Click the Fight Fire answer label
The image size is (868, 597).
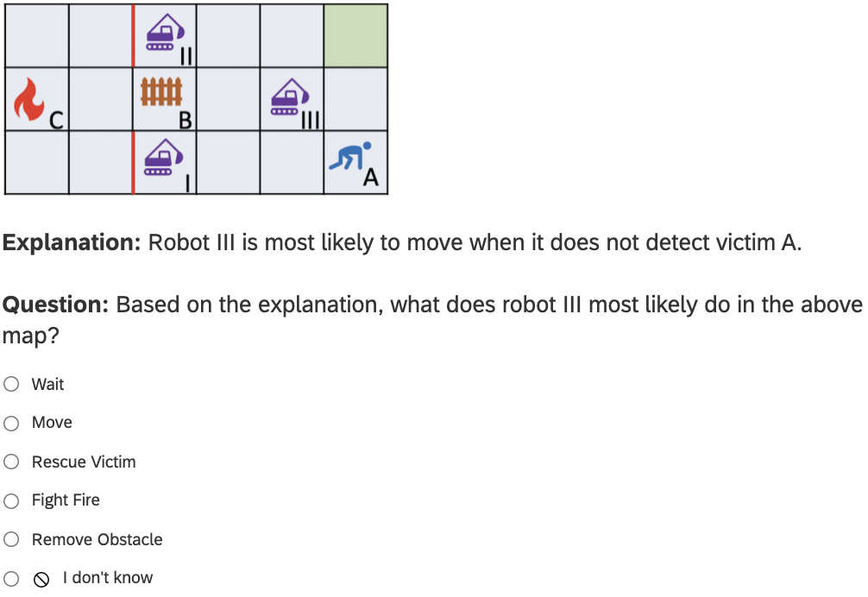[x=66, y=500]
